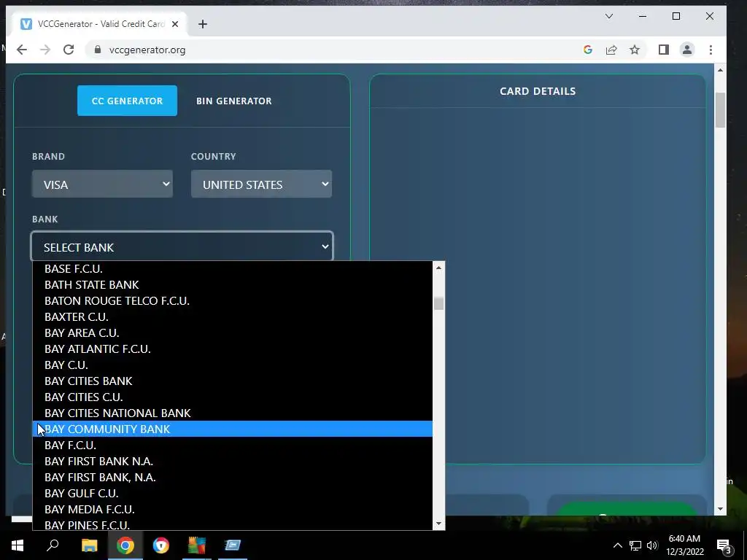The width and height of the screenshot is (747, 560).
Task: Select BAY CITIES C.U.
Action: click(233, 397)
